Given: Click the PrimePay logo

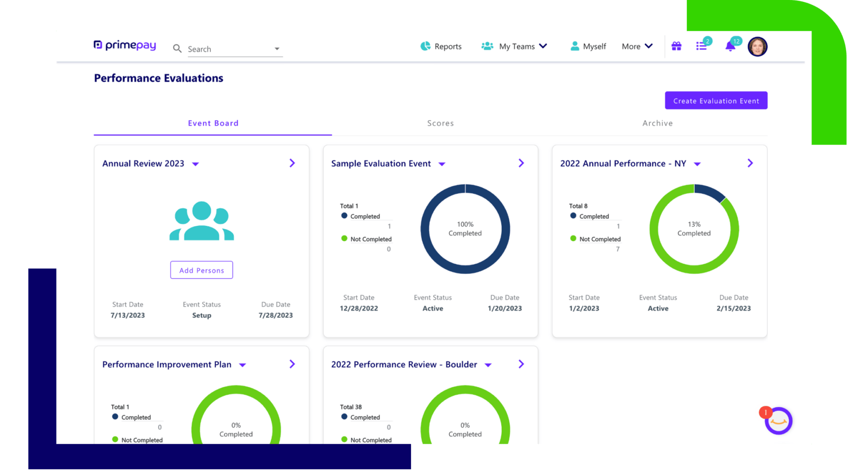Looking at the screenshot, I should click(125, 45).
